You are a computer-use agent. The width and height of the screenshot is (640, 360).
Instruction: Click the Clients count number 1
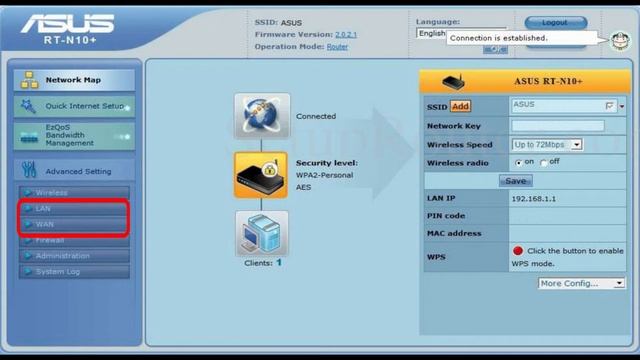[x=279, y=262]
